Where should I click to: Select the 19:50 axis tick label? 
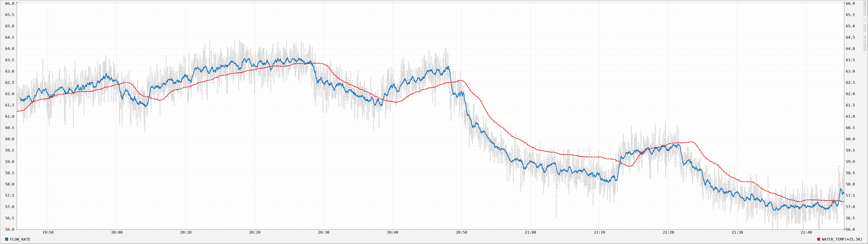[x=47, y=232]
